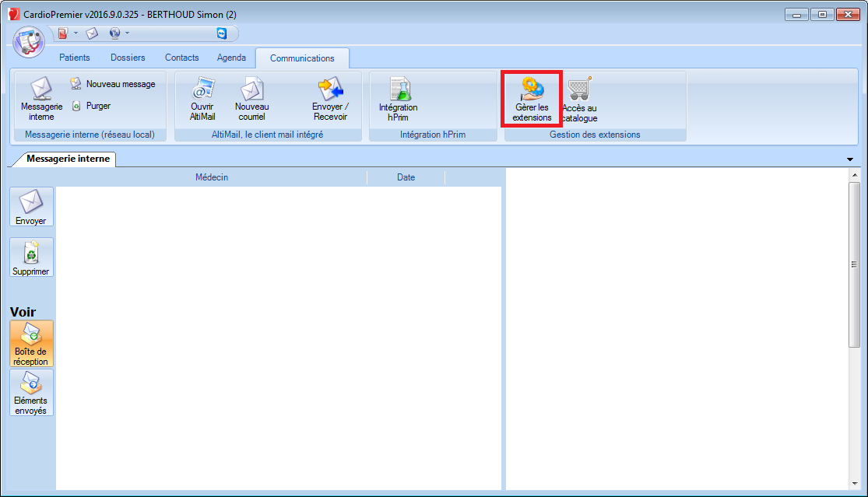The width and height of the screenshot is (868, 497).
Task: Click the TeamViewer icon in quick toolbar
Action: 222,33
